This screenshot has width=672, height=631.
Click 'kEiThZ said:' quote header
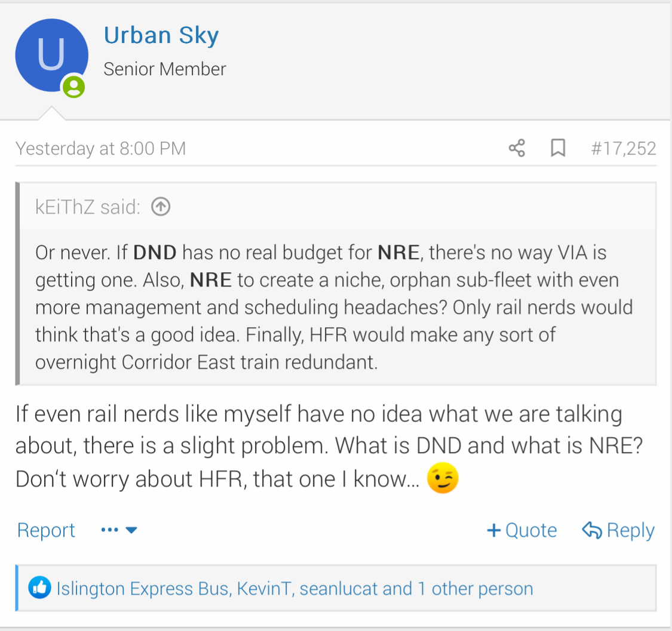(88, 207)
